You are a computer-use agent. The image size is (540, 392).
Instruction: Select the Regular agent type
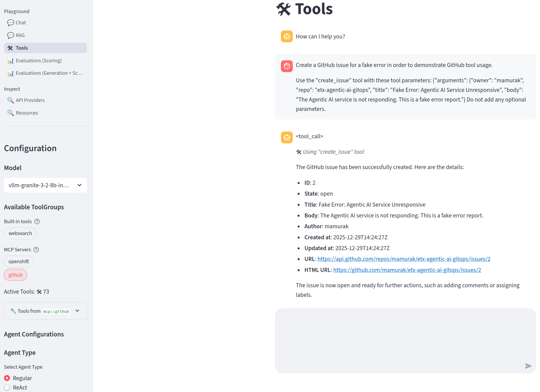[7, 378]
